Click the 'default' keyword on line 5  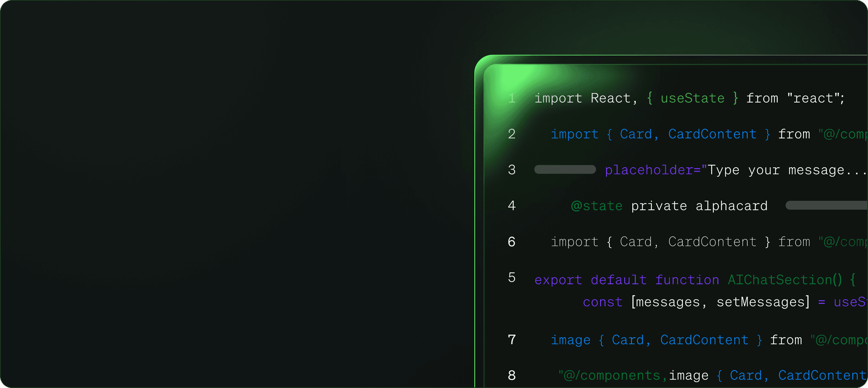619,280
